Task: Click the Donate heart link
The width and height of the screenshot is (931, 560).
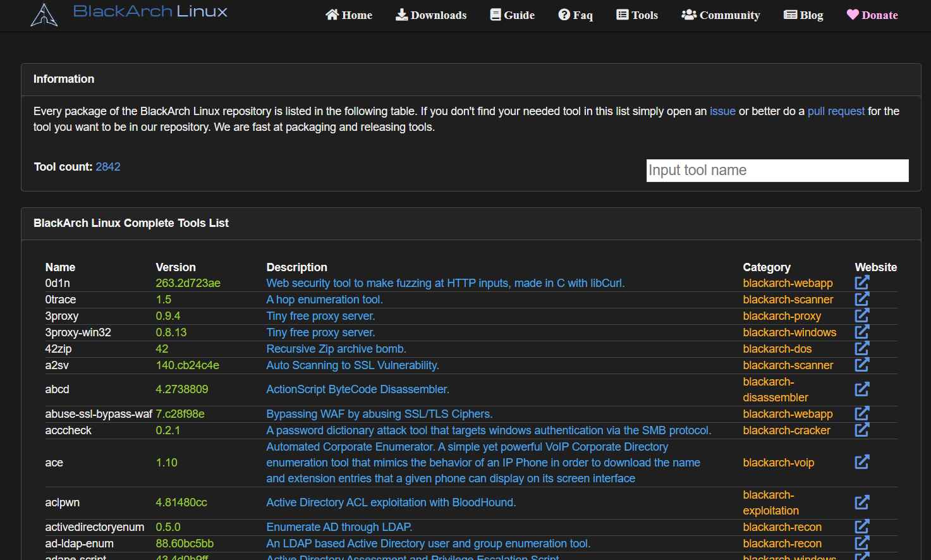Action: tap(872, 15)
